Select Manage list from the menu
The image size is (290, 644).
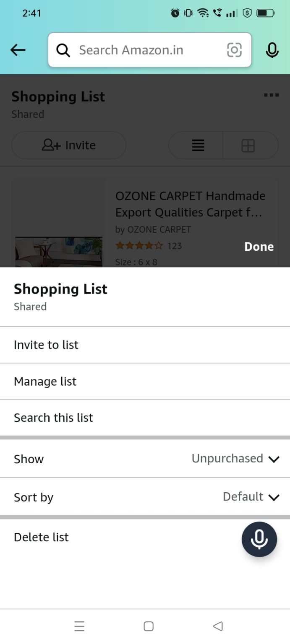click(x=45, y=381)
